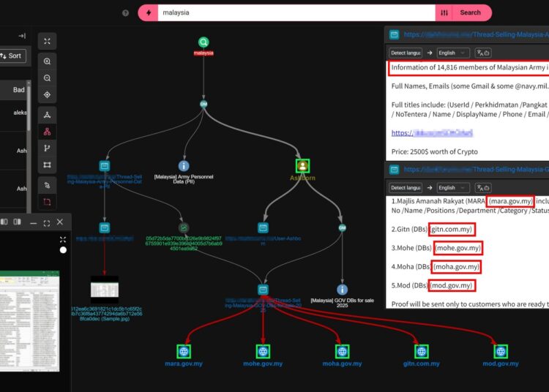
Task: Zoom out of the graph
Action: tap(47, 78)
